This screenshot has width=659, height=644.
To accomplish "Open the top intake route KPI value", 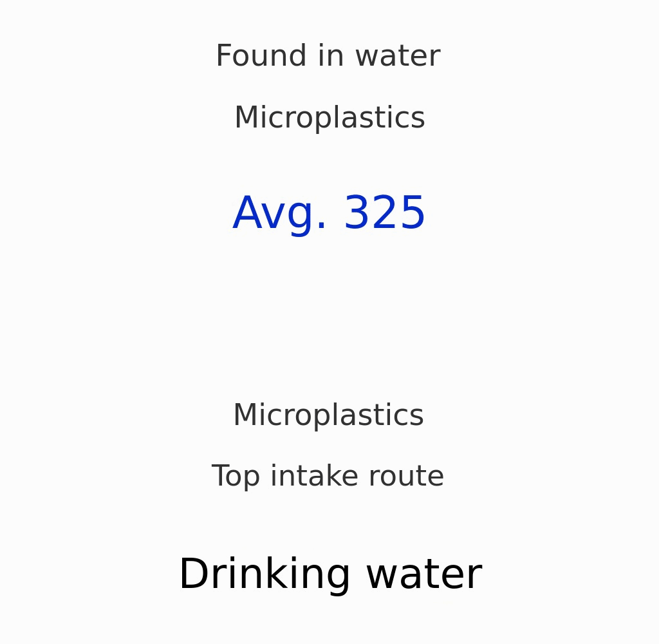I will pos(329,575).
